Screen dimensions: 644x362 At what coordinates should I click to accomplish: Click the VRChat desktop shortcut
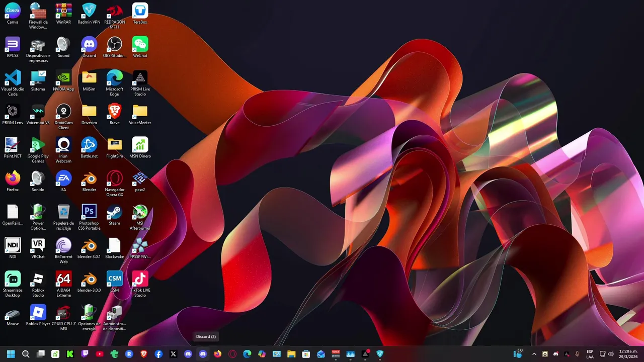(38, 248)
